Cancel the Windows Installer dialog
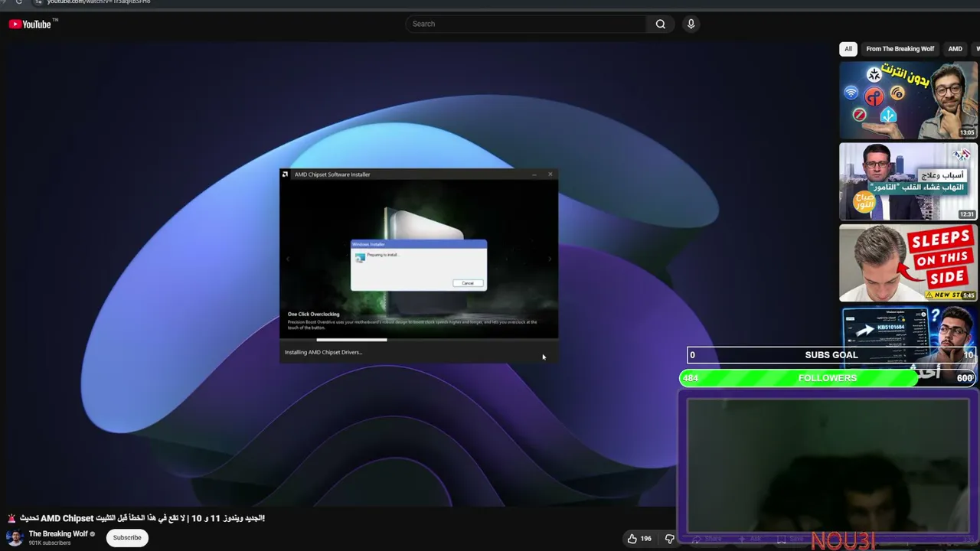Viewport: 980px width, 551px height. coord(468,283)
